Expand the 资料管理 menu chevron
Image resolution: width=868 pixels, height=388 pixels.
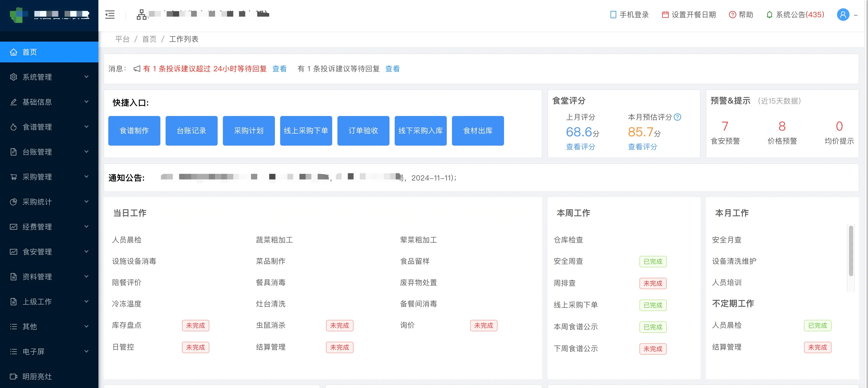coord(87,276)
